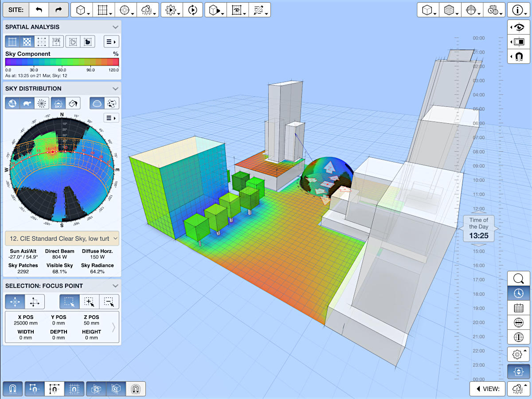The height and width of the screenshot is (399, 532).
Task: Collapse the Selection: Focus Point panel
Action: (115, 286)
